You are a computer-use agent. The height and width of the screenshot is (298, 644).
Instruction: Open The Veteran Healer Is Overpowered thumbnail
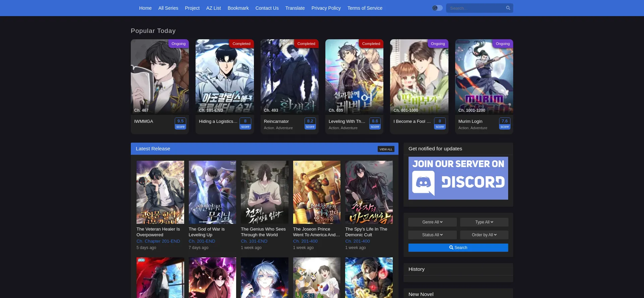point(160,192)
